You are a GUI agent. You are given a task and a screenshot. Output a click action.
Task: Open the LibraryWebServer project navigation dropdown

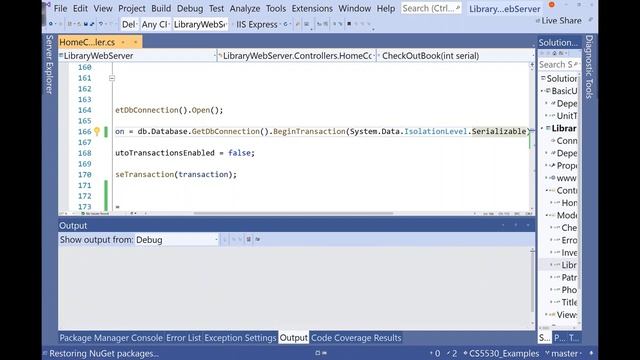[x=137, y=56]
